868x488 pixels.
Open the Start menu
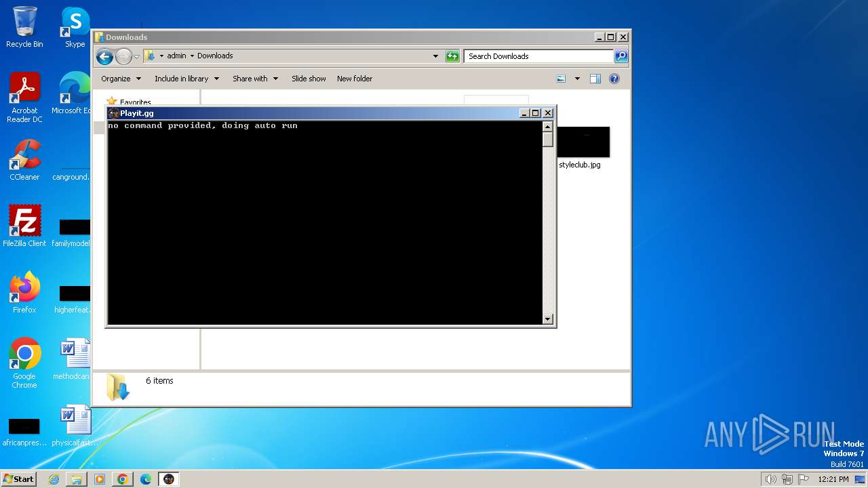click(x=18, y=479)
